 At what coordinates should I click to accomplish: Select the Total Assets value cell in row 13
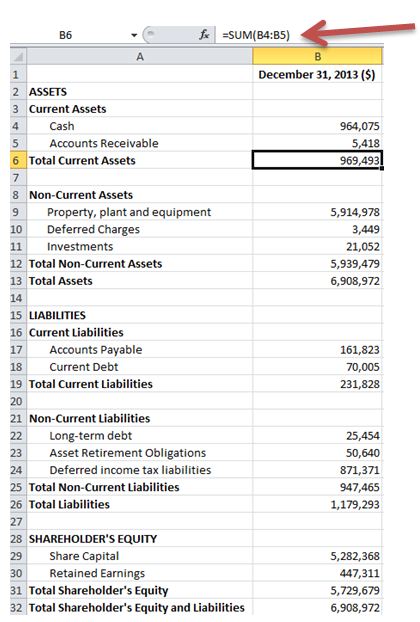[318, 280]
